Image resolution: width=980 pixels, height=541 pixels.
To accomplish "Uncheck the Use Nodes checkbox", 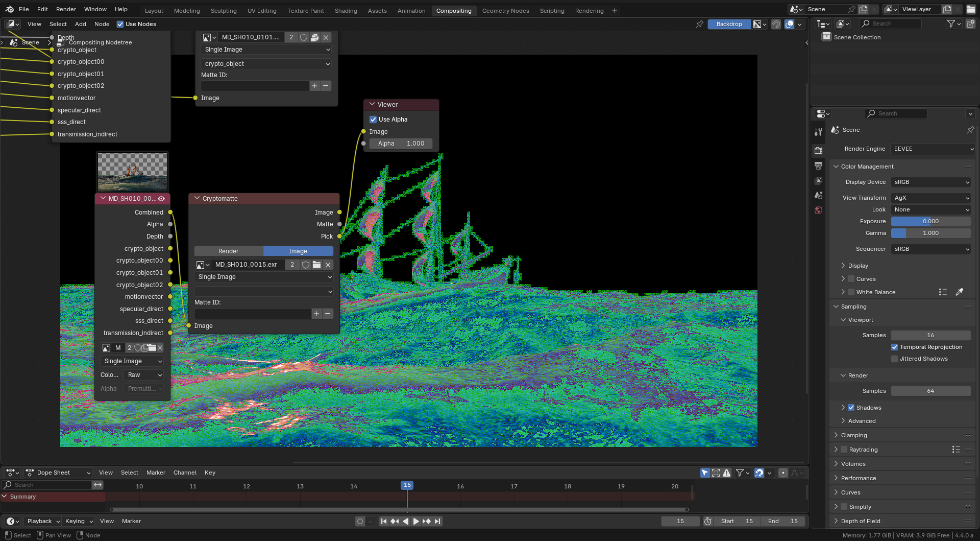I will pos(120,24).
